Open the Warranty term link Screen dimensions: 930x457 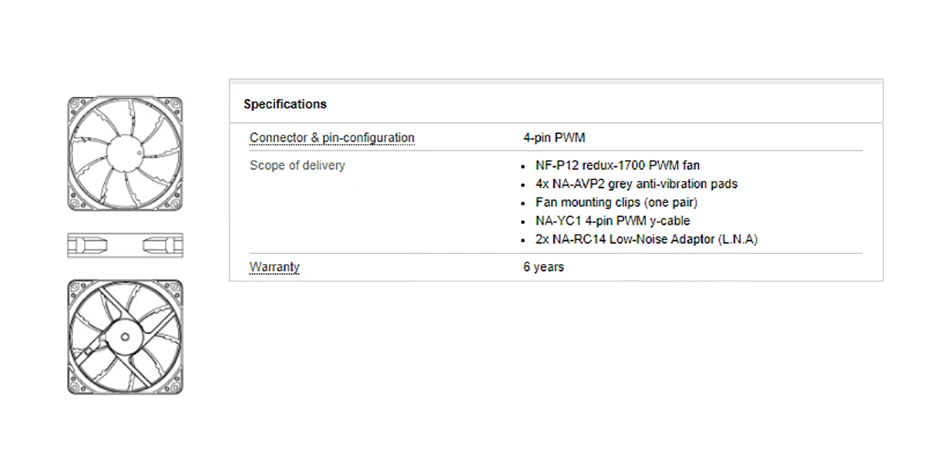click(274, 267)
